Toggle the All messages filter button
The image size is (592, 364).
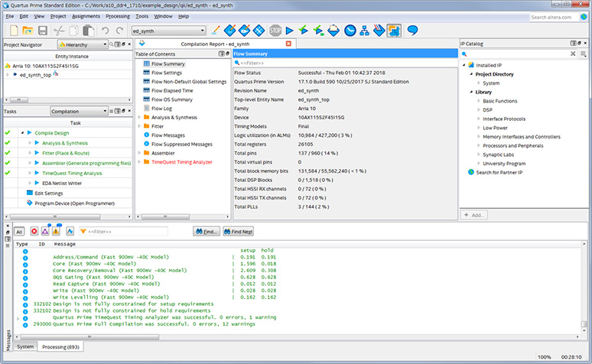(19, 230)
